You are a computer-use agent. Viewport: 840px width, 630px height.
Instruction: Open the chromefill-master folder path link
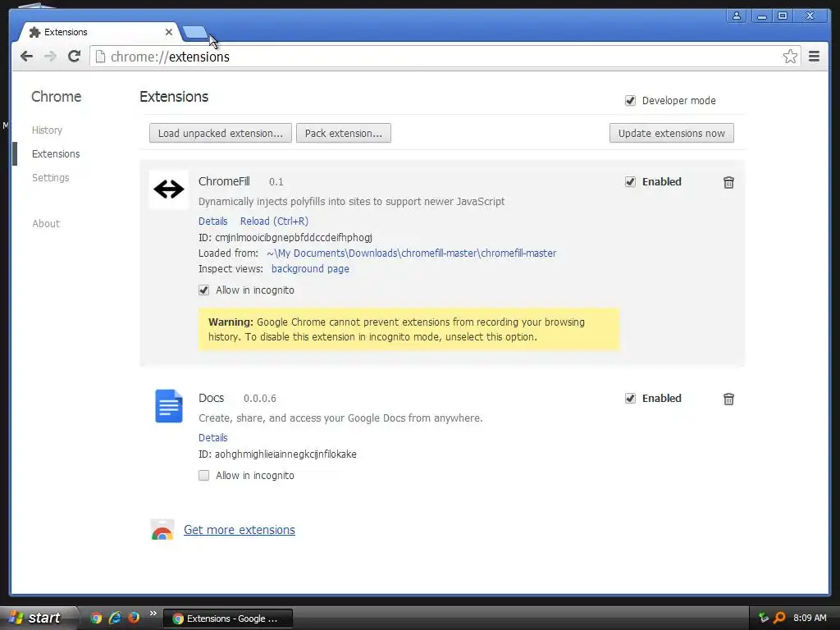[x=412, y=253]
